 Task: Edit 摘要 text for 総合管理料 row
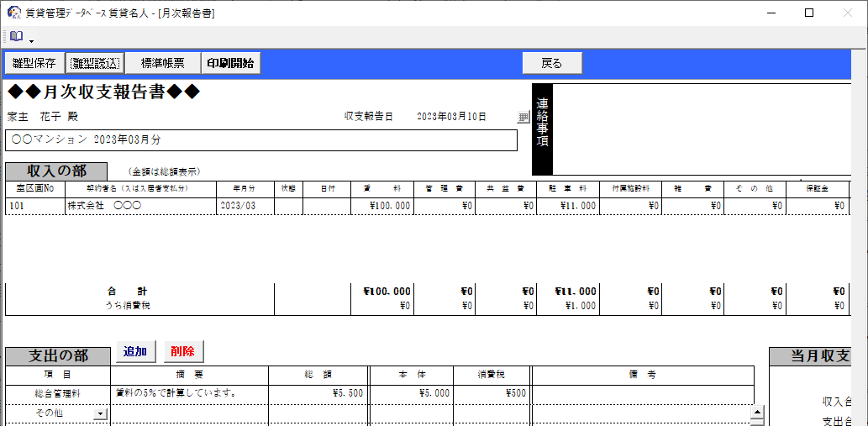point(189,392)
